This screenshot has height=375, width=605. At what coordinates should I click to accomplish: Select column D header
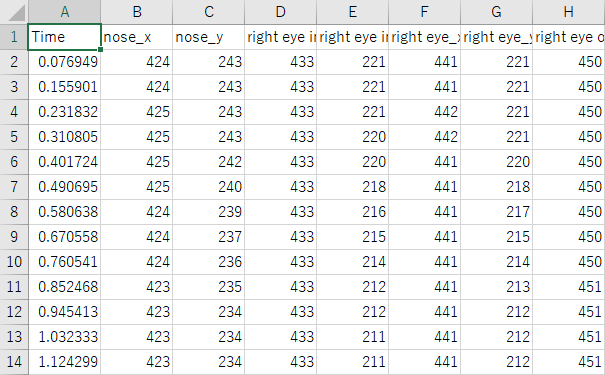tap(281, 12)
